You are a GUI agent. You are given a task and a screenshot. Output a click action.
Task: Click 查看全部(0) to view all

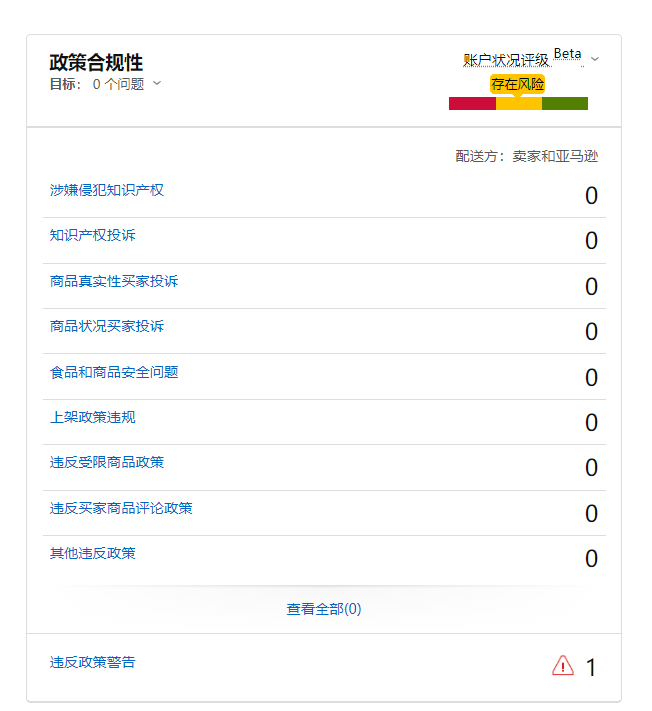click(x=324, y=608)
